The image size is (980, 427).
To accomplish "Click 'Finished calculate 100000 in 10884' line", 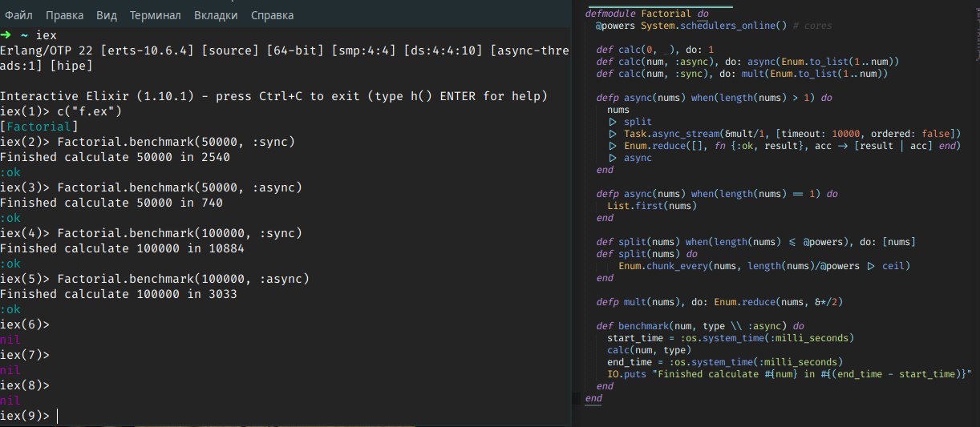I will (122, 248).
